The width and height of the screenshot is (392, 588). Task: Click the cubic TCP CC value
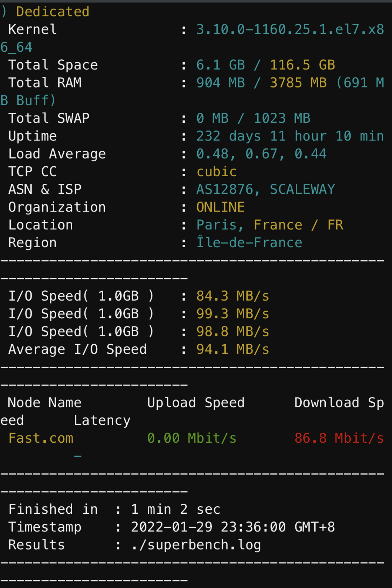(x=217, y=172)
